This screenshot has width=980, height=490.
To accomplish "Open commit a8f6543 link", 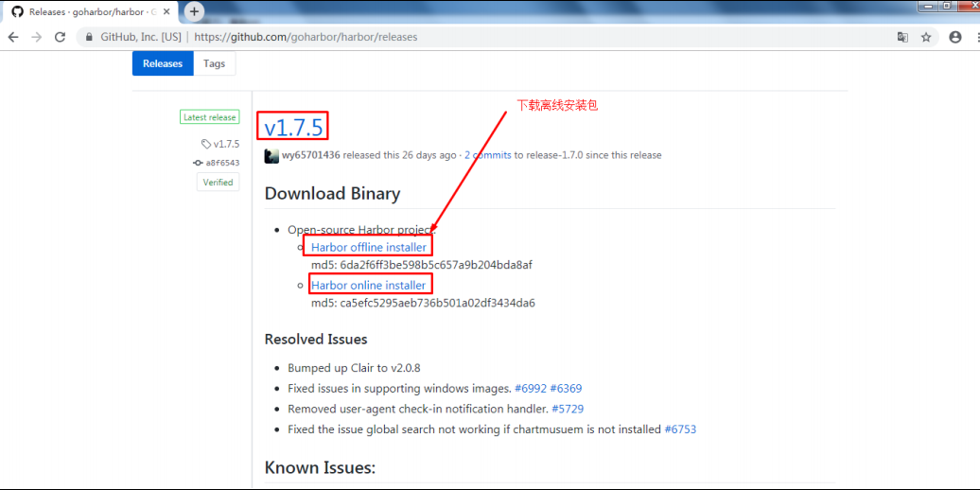I will click(222, 163).
